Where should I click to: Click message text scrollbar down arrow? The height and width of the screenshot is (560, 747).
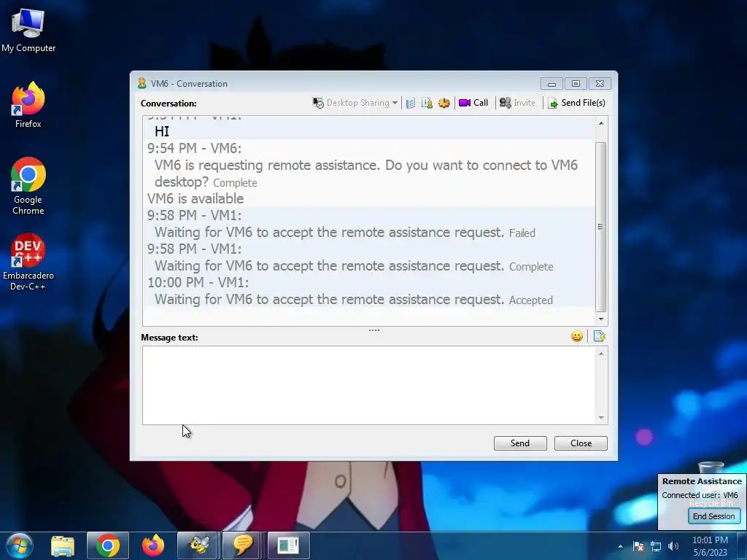[x=601, y=418]
